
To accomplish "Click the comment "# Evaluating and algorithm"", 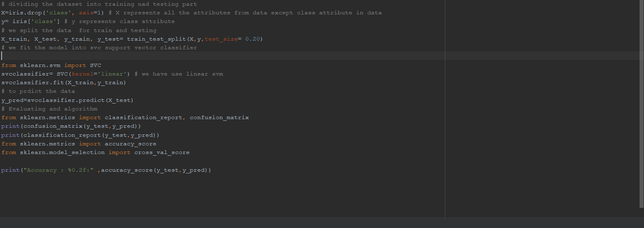I will [49, 109].
